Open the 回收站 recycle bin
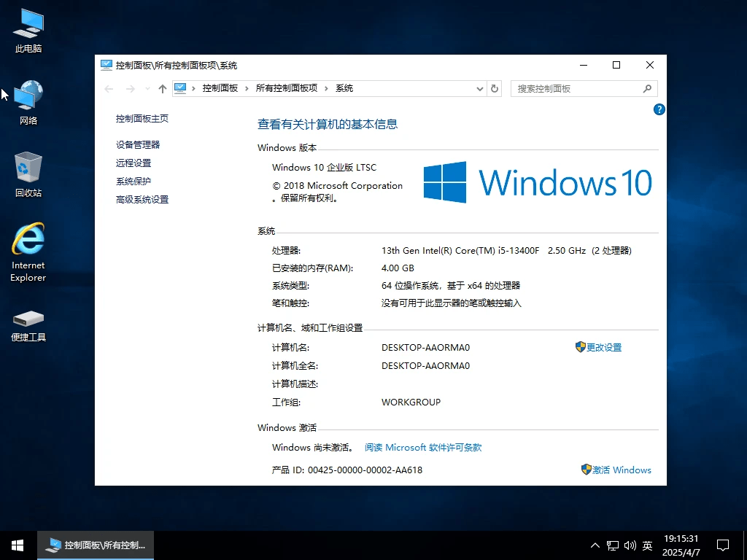747x560 pixels. [27, 166]
